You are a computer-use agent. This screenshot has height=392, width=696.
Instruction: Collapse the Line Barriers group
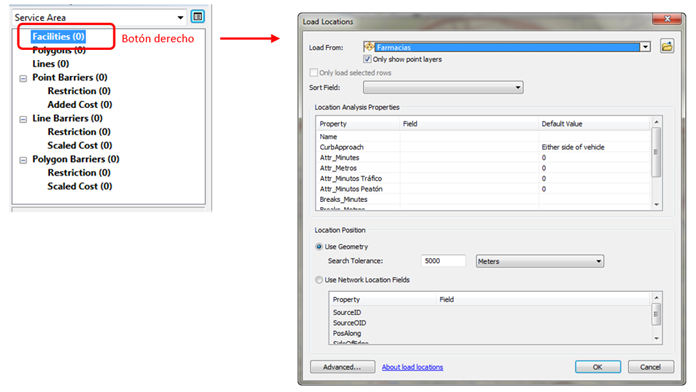[x=23, y=119]
